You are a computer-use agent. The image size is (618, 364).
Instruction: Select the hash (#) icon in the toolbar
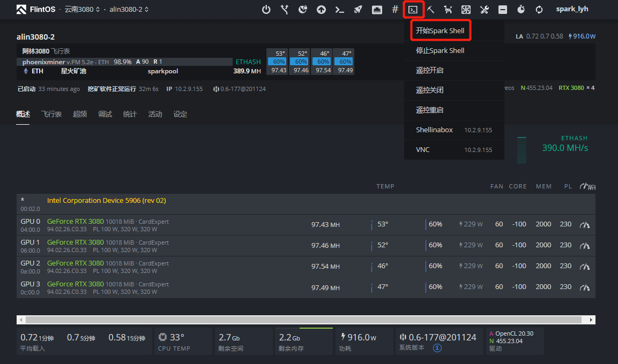pyautogui.click(x=394, y=9)
